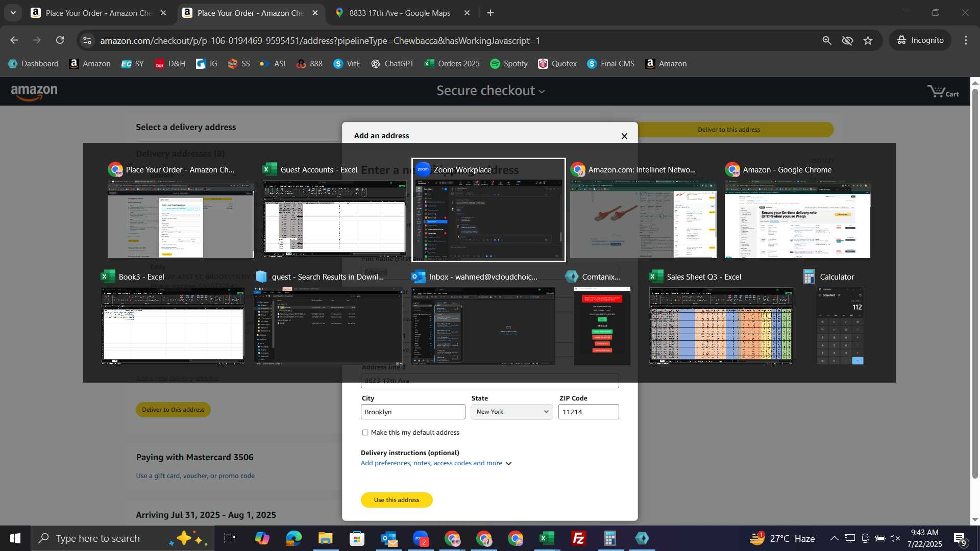Open FileZilla from the taskbar
980x551 pixels.
tap(578, 538)
